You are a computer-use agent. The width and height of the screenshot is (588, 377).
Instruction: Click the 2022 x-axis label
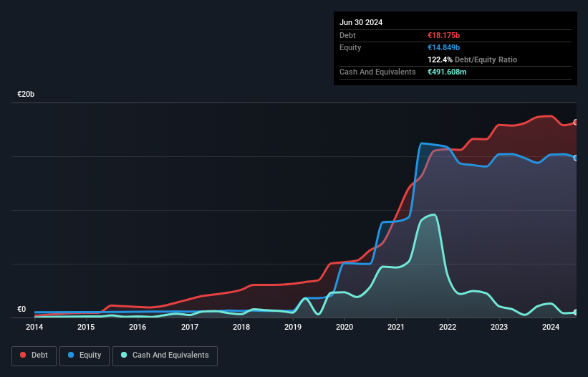click(448, 327)
